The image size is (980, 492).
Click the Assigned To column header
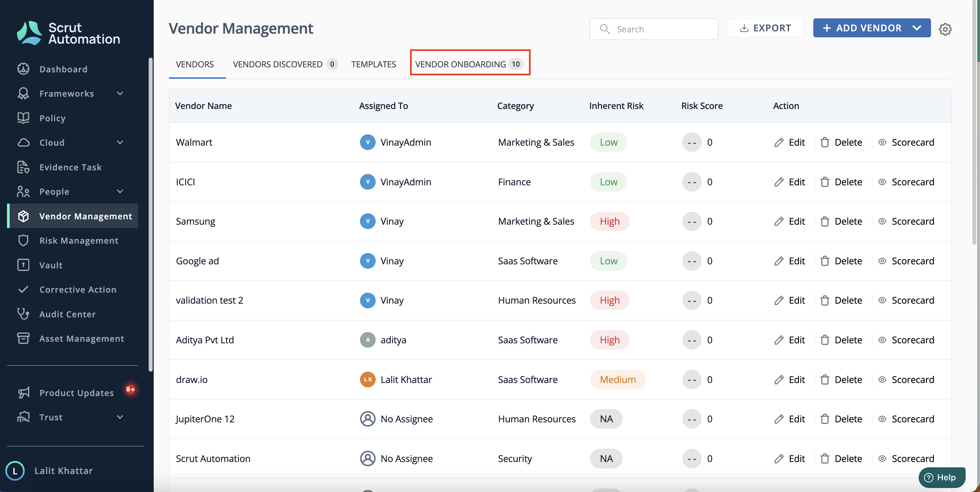[383, 106]
